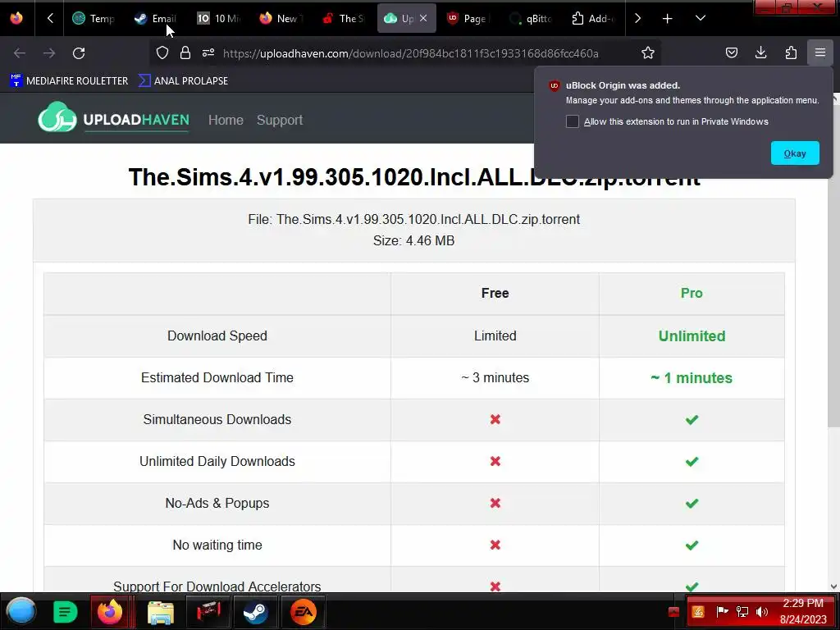This screenshot has height=630, width=840.
Task: Click the network tray icon
Action: 742,611
